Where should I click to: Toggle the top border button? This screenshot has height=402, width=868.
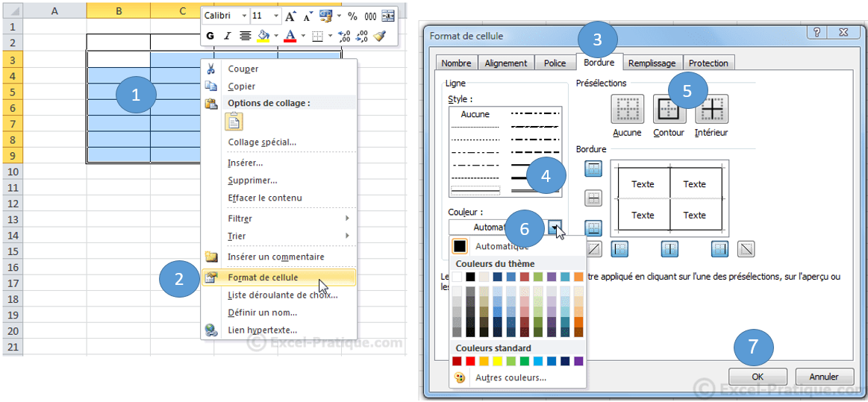(x=593, y=169)
